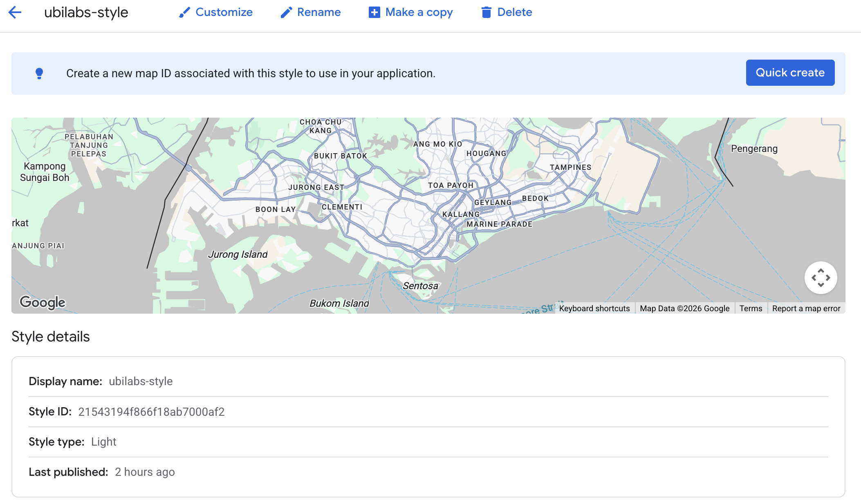
Task: Click Sentosa label on map
Action: [x=420, y=286]
